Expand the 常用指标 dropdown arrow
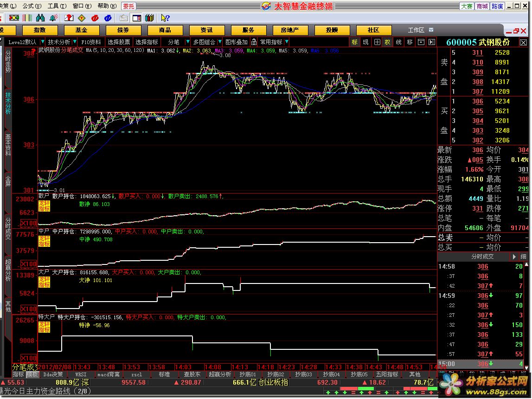Image resolution: width=532 pixels, height=399 pixels. pos(287,42)
